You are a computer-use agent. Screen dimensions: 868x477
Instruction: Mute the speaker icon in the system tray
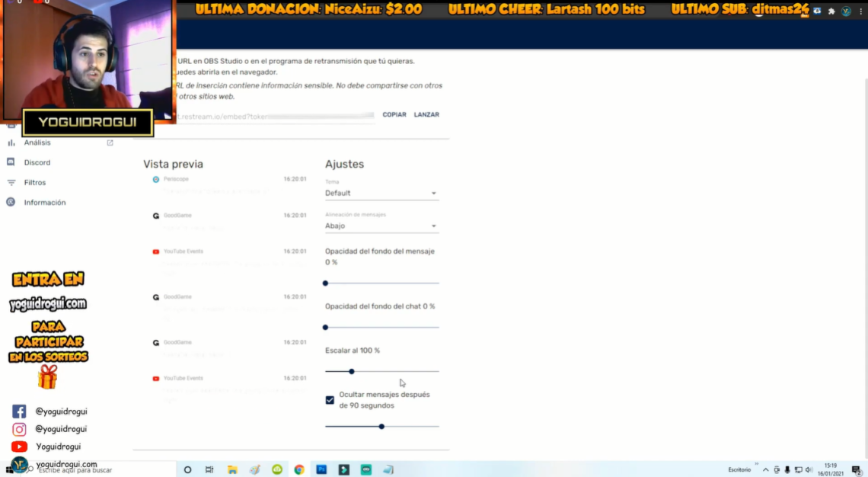coord(809,469)
